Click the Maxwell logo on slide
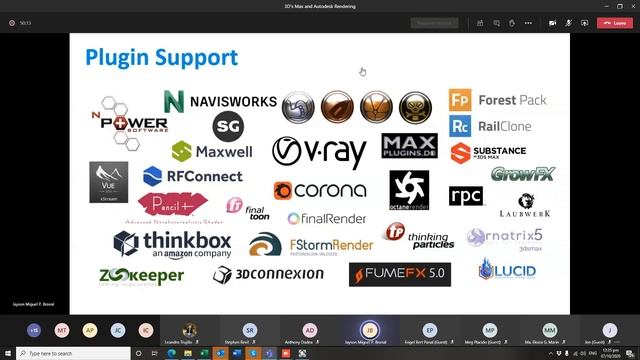 pyautogui.click(x=212, y=151)
